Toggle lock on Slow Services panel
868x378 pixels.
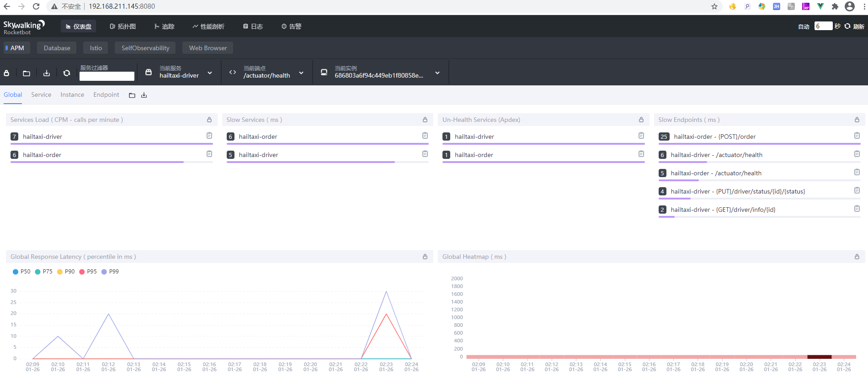click(425, 120)
